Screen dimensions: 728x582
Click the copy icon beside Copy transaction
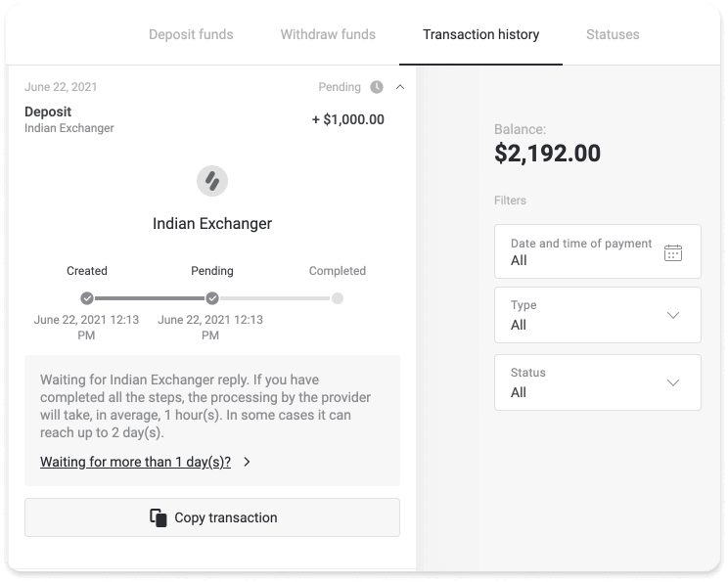[159, 517]
